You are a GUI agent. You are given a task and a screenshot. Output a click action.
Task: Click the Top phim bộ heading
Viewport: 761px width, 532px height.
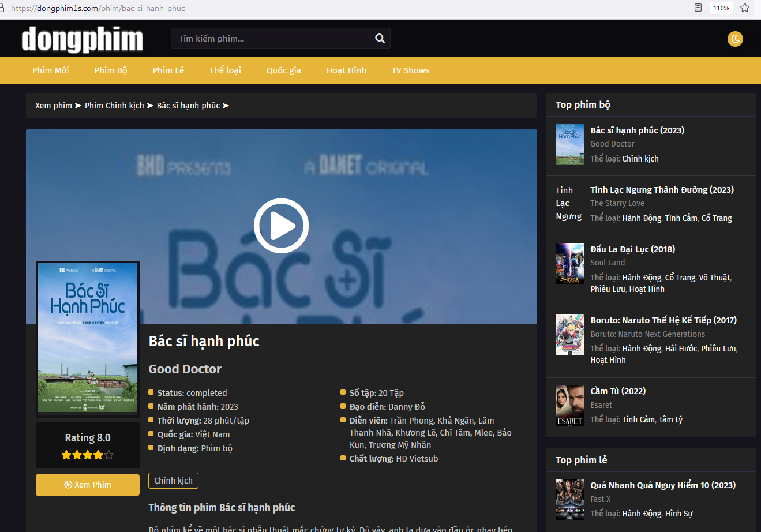tap(583, 104)
